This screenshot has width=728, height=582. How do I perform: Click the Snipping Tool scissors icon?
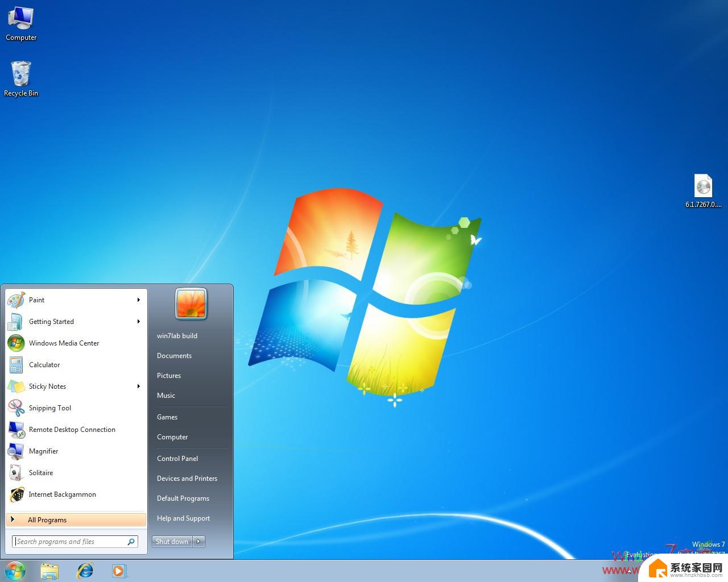point(16,408)
